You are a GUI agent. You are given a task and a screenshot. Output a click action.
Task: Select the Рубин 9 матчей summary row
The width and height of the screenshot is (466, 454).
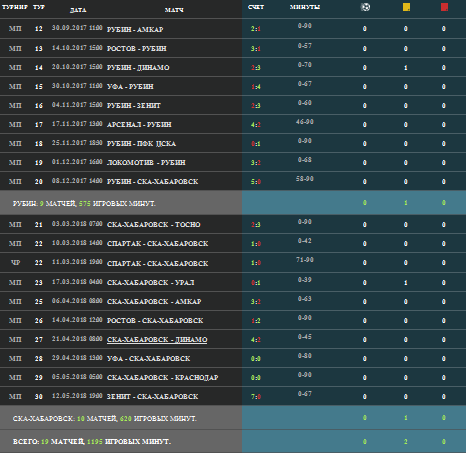click(x=233, y=203)
